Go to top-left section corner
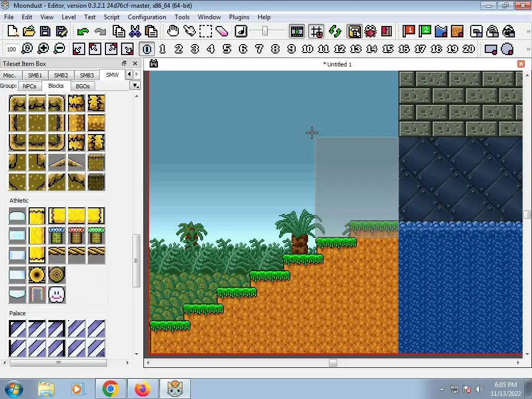The image size is (532, 399). pyautogui.click(x=95, y=49)
